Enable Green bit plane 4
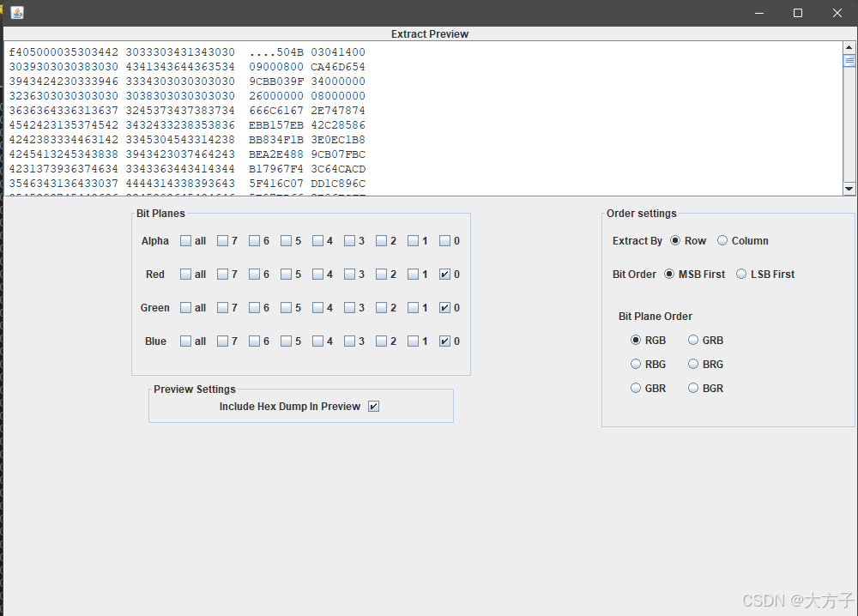 click(x=318, y=307)
